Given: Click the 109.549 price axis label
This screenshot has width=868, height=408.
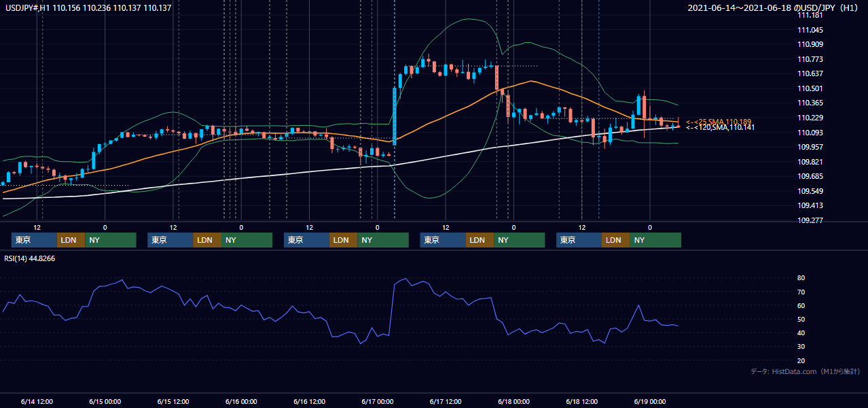Looking at the screenshot, I should click(x=811, y=192).
